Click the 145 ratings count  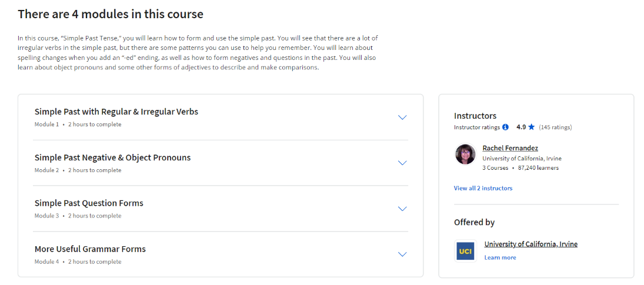(x=555, y=127)
